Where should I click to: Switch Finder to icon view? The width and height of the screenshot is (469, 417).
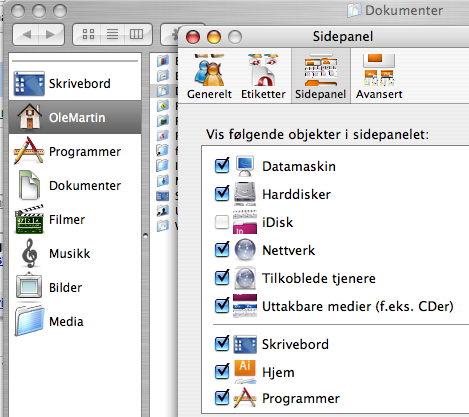click(88, 34)
